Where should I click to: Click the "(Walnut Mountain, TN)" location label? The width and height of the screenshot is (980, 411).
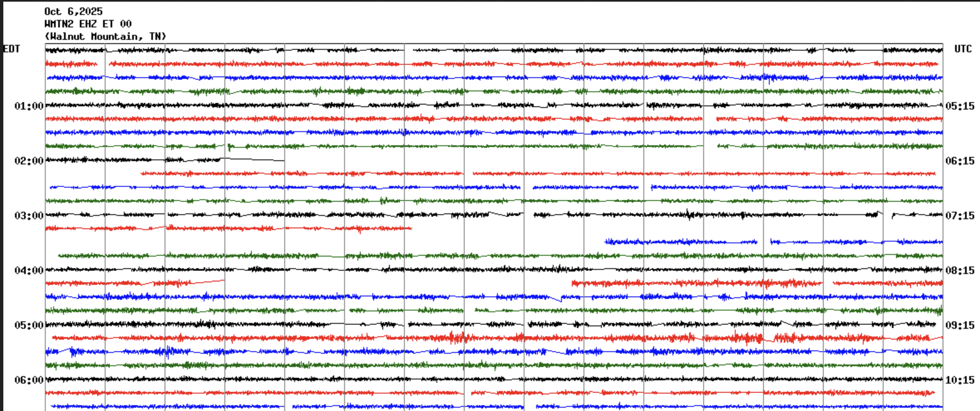pyautogui.click(x=105, y=37)
